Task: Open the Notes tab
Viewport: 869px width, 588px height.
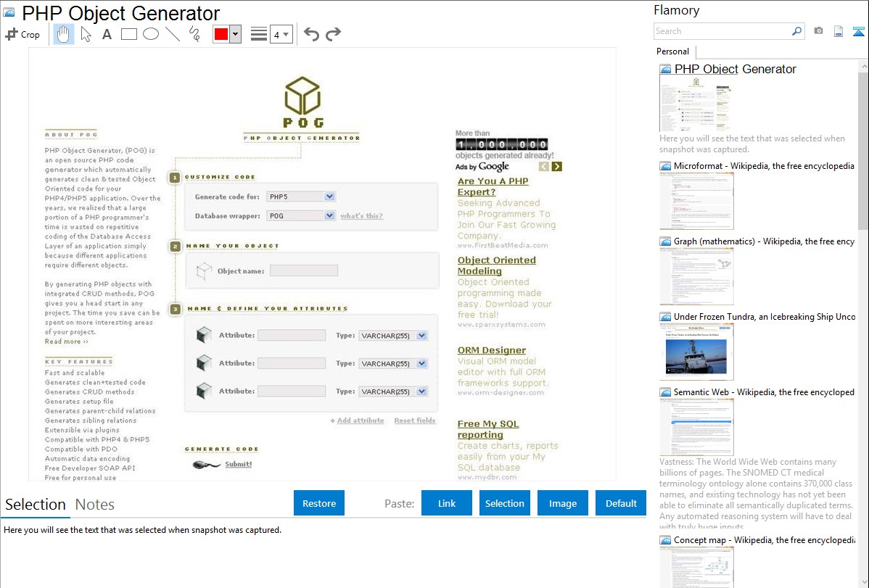Action: click(95, 505)
